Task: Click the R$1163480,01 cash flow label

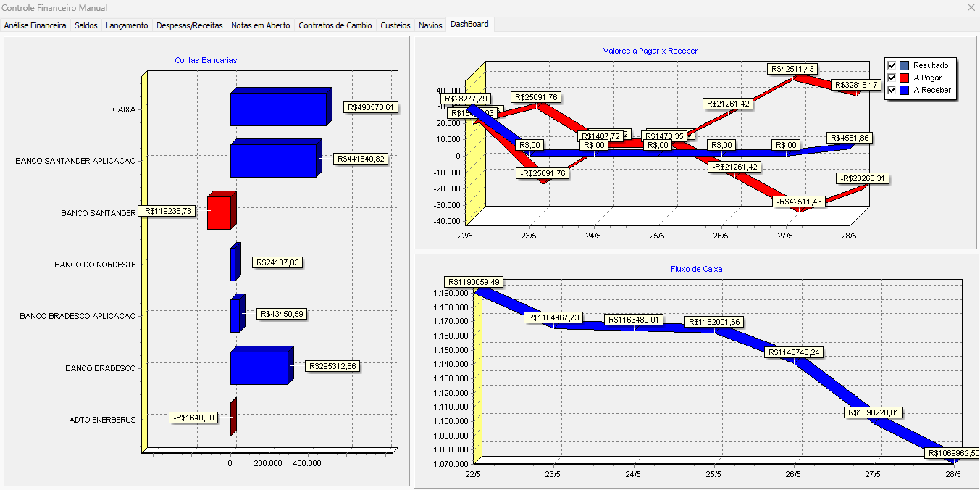Action: [635, 320]
